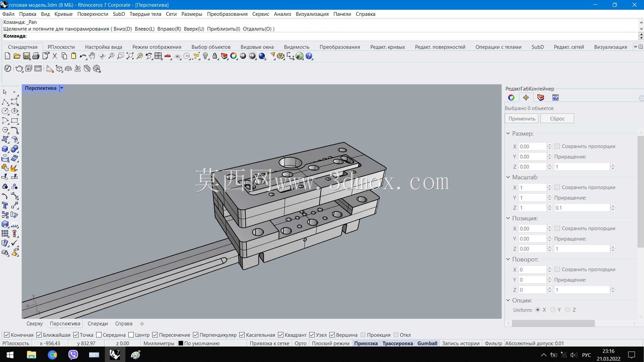Screen dimensions: 644x362
Task: Select the Text object tool
Action: (x=5, y=205)
